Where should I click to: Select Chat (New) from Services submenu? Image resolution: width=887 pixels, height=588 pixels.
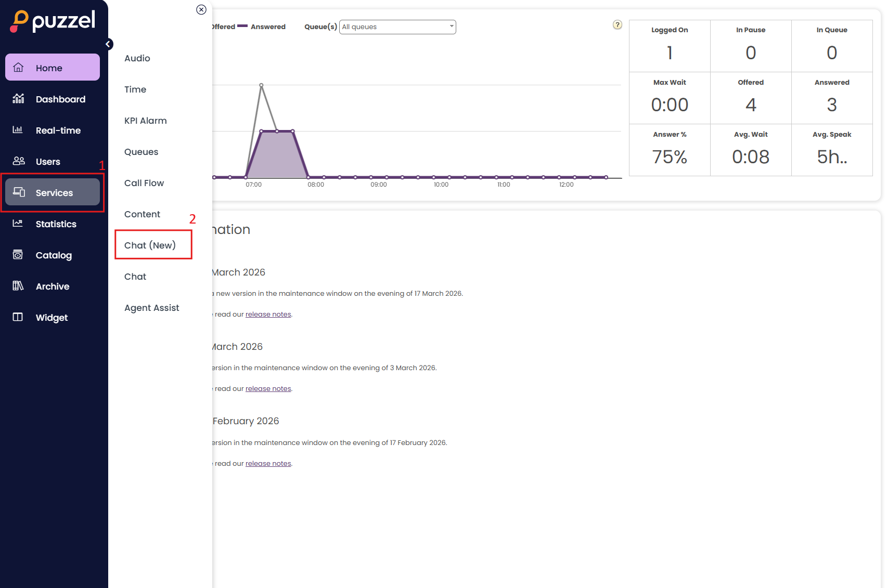pyautogui.click(x=150, y=245)
